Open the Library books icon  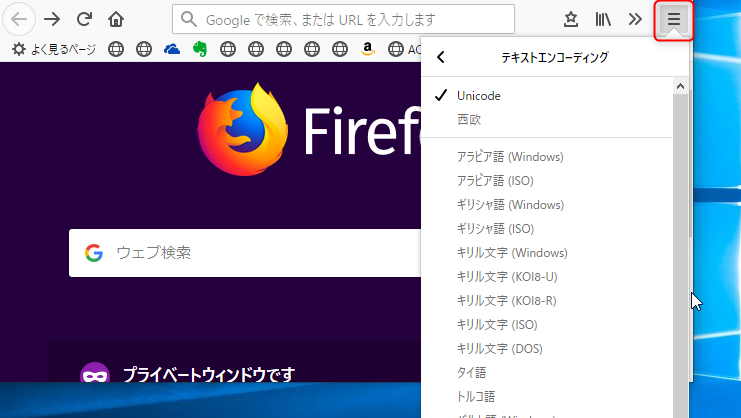603,19
